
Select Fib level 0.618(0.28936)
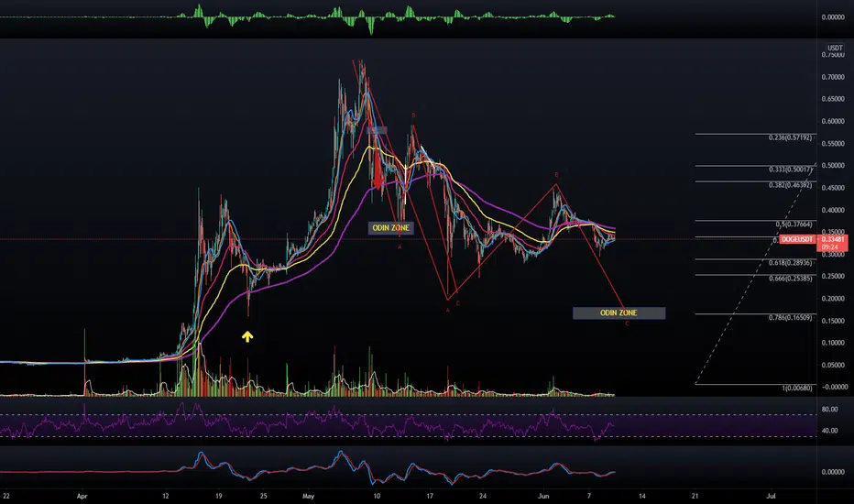click(790, 263)
